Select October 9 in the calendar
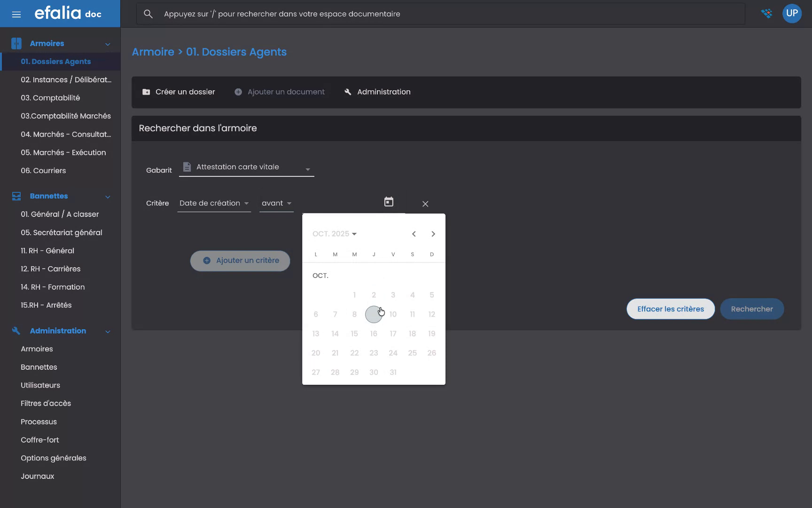Viewport: 812px width, 508px height. click(374, 314)
